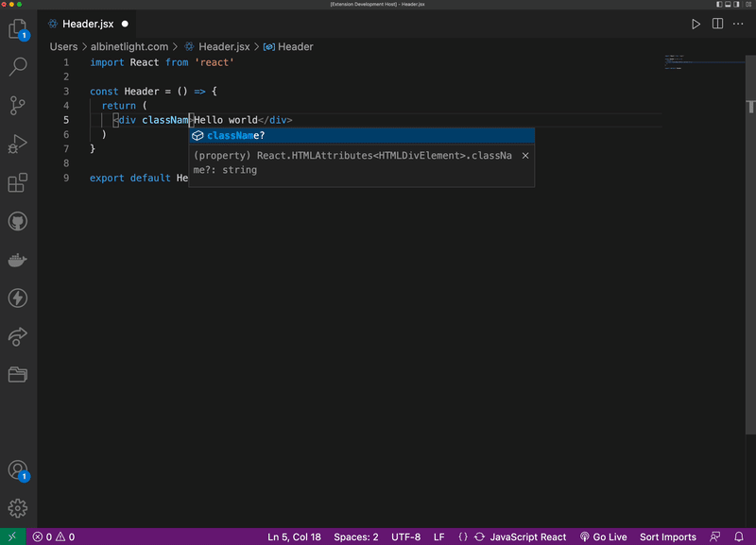Open the Source Control view

[x=18, y=106]
